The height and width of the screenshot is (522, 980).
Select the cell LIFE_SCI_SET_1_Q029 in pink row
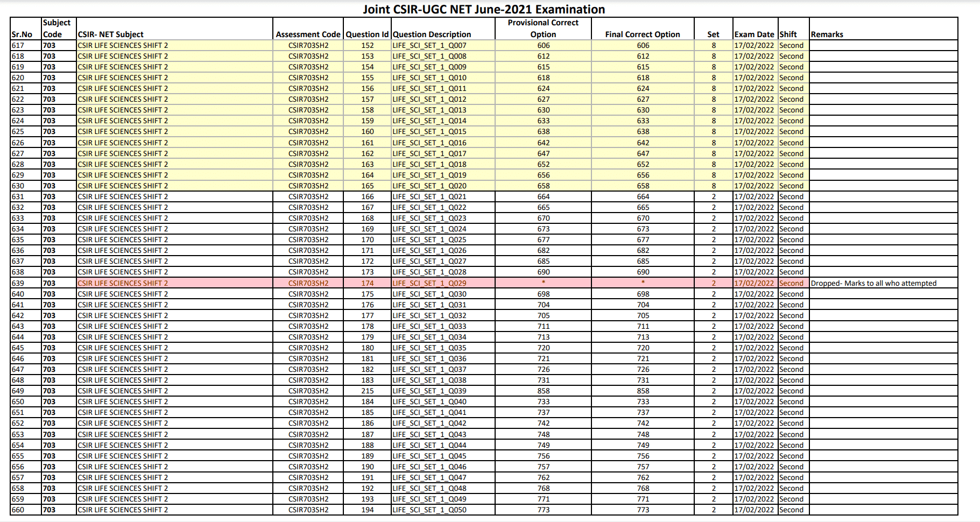tap(429, 283)
